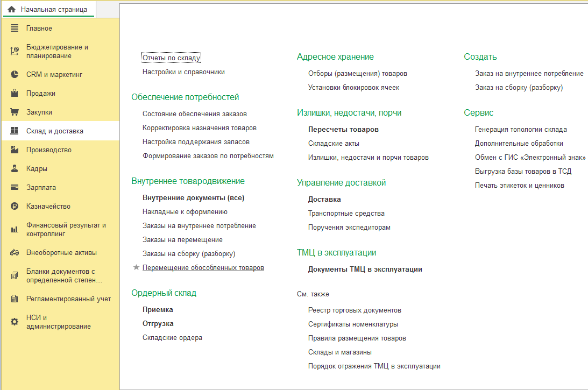The image size is (588, 390).
Task: Click the НСИ и администрирование gear icon
Action: coord(15,322)
